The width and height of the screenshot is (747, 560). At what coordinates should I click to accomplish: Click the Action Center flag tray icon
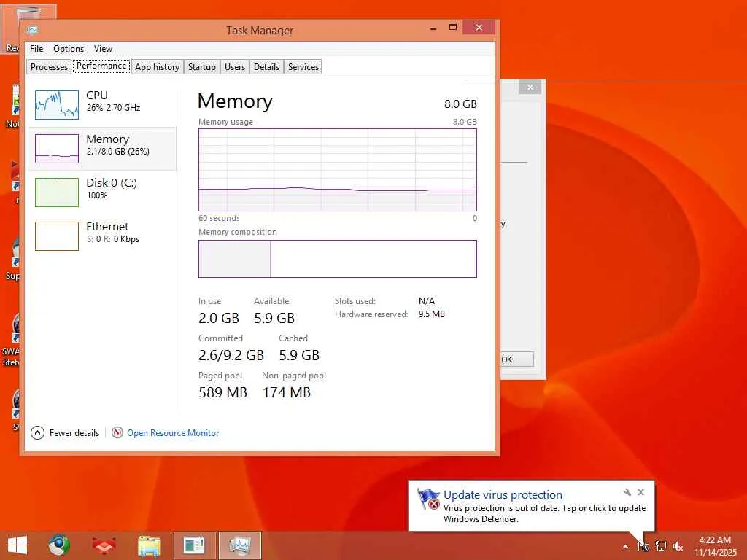point(643,546)
